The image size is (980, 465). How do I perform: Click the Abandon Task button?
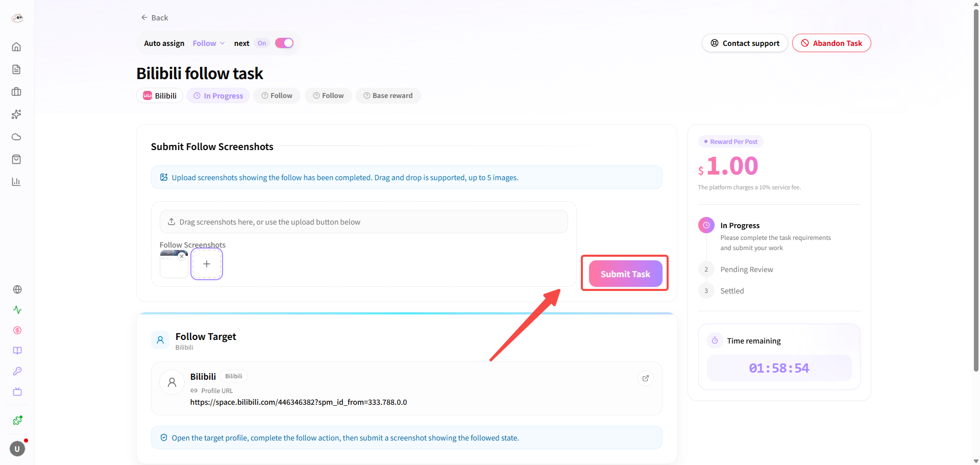click(831, 43)
